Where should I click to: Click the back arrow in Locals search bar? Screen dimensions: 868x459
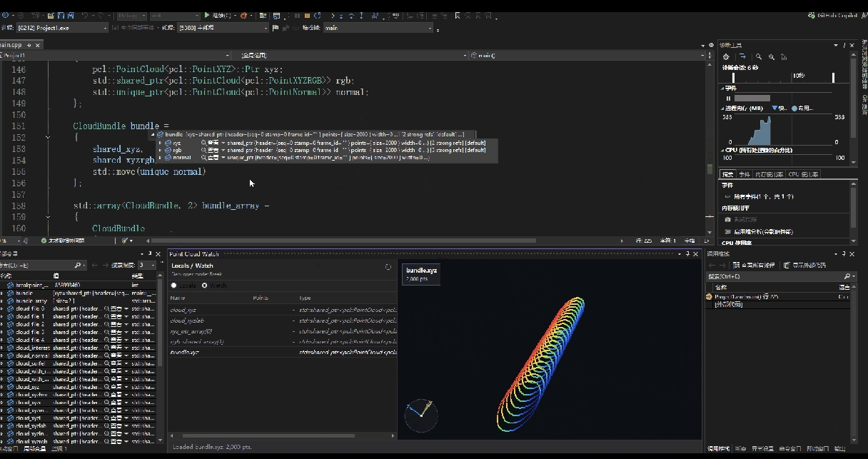[x=96, y=265]
